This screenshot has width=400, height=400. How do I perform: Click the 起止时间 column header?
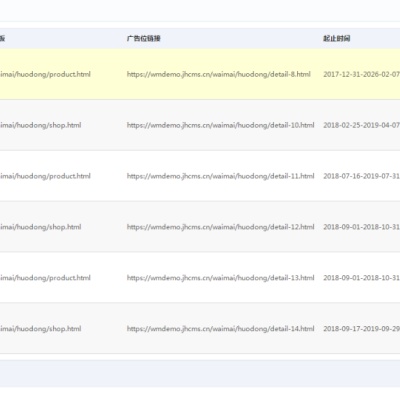(336, 38)
